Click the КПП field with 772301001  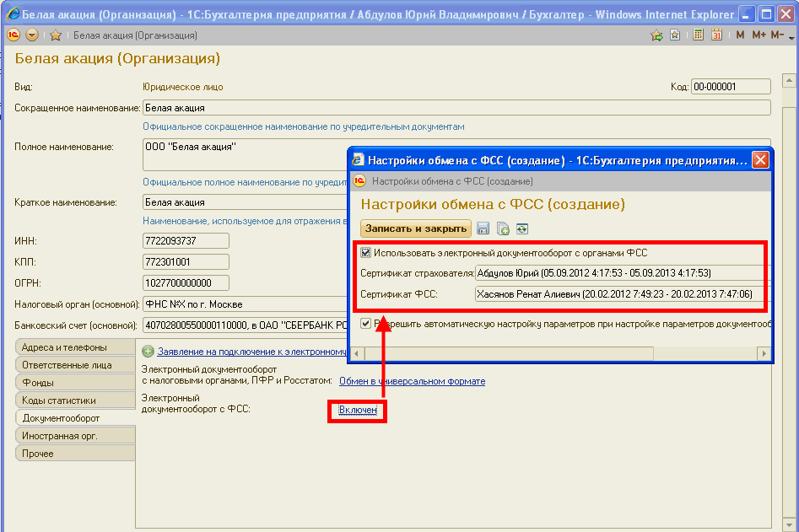(186, 261)
